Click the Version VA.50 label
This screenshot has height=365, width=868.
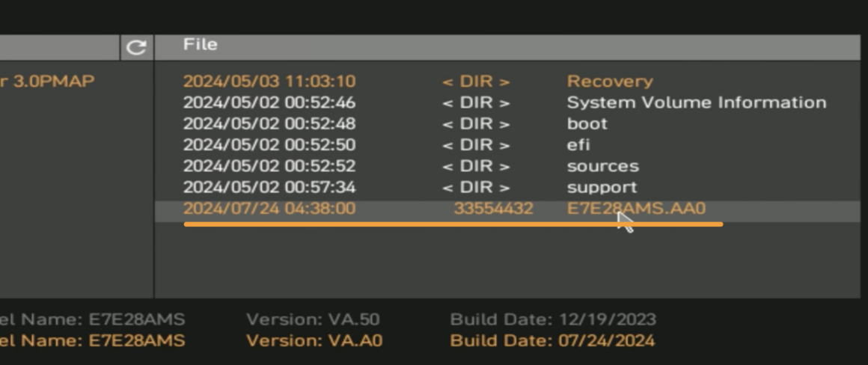313,320
